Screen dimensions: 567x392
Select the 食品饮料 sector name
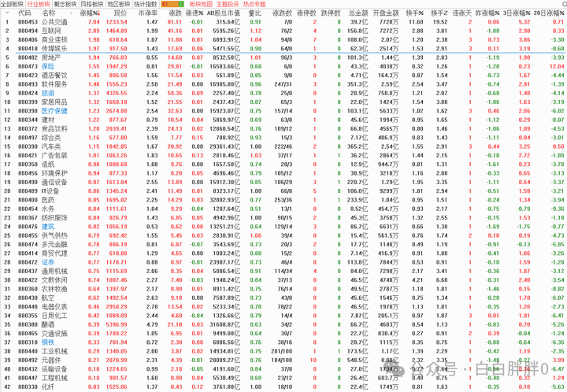point(54,129)
